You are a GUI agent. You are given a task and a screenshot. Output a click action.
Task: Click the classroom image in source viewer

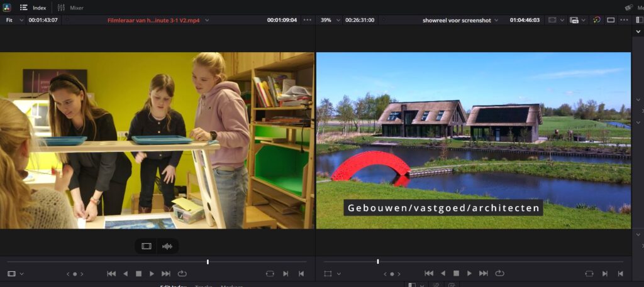(x=157, y=140)
